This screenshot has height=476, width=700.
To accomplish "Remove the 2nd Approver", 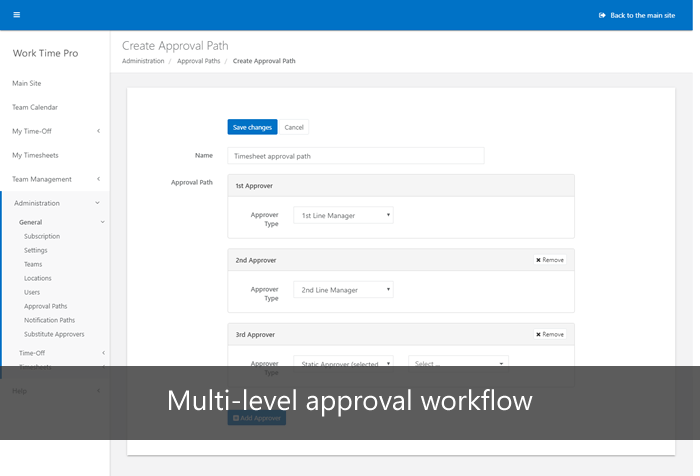I will click(550, 260).
